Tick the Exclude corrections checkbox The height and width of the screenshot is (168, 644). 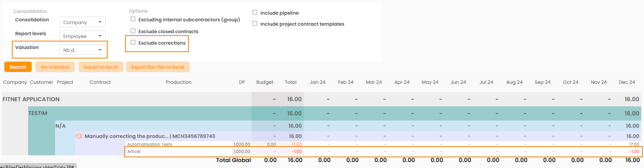133,42
